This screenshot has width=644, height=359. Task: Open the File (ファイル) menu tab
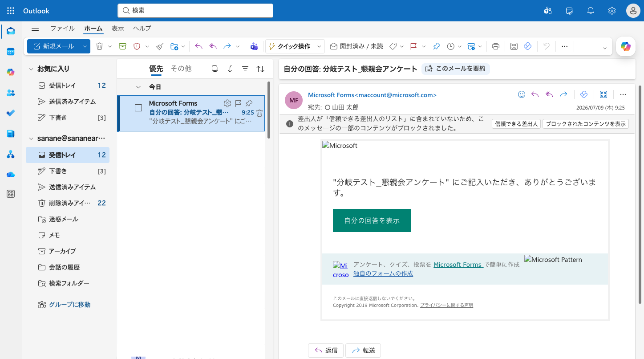tap(62, 29)
